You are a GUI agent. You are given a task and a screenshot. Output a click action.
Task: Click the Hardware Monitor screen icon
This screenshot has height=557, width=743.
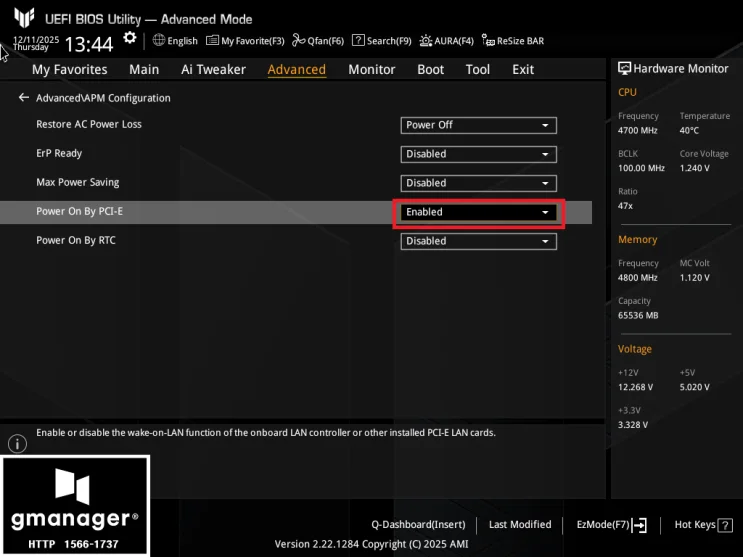coord(625,69)
